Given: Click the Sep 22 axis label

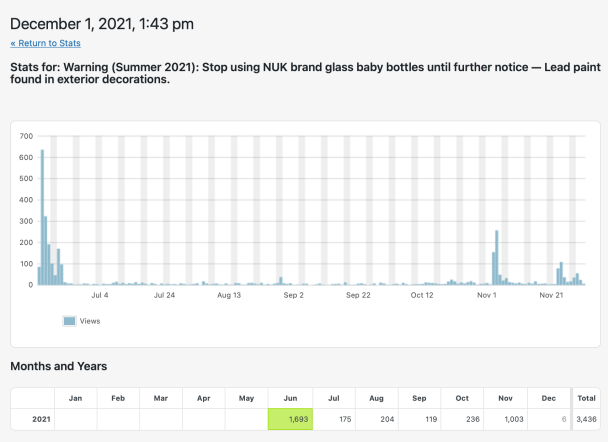Looking at the screenshot, I should (x=358, y=295).
